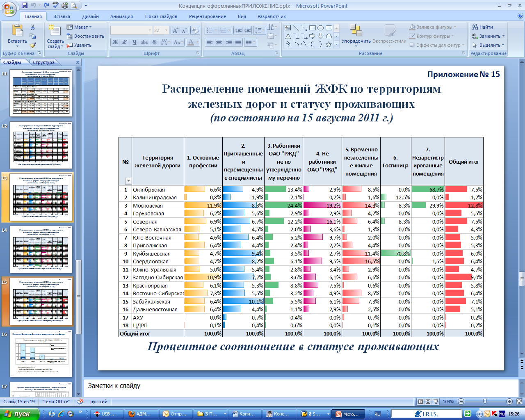525x420 pixels.
Task: Open print preview from quick access toolbar
Action: coord(74,6)
